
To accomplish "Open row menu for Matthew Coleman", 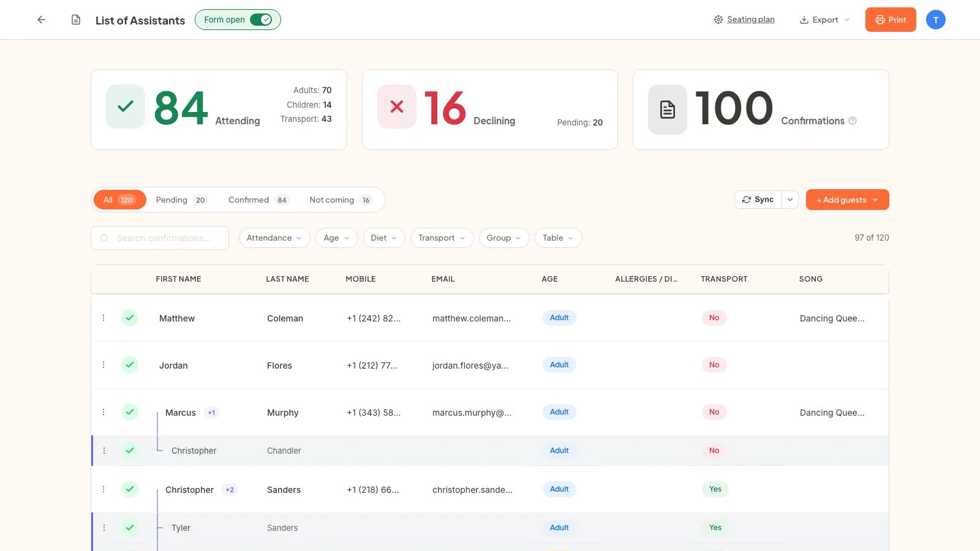I will [104, 318].
